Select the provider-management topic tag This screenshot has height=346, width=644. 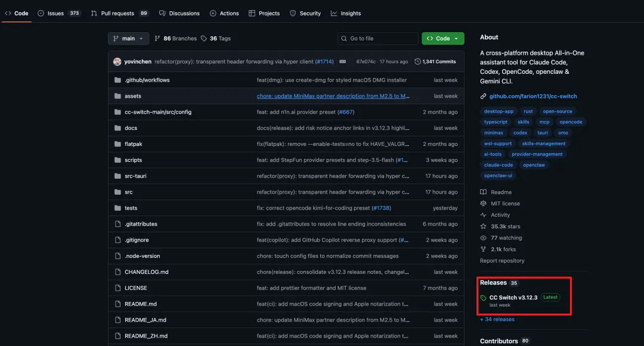pyautogui.click(x=537, y=154)
